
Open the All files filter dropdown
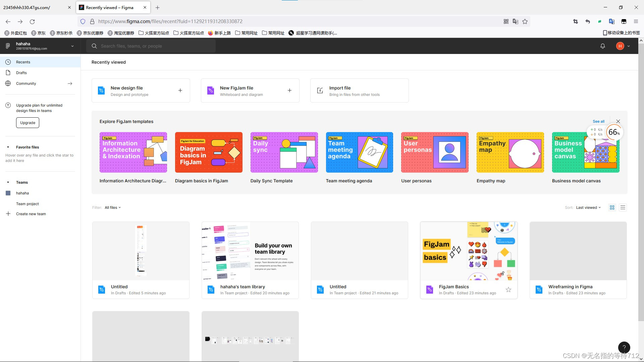pyautogui.click(x=112, y=207)
